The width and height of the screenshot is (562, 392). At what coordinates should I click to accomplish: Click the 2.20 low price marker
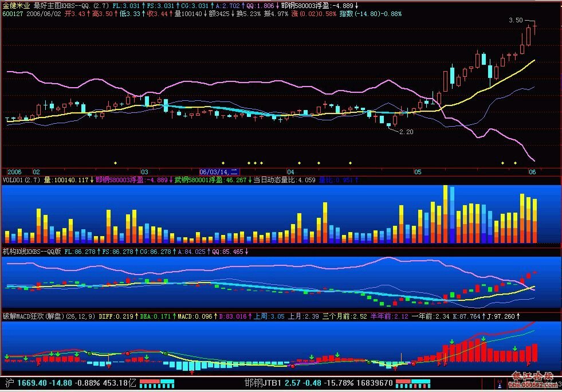point(406,132)
